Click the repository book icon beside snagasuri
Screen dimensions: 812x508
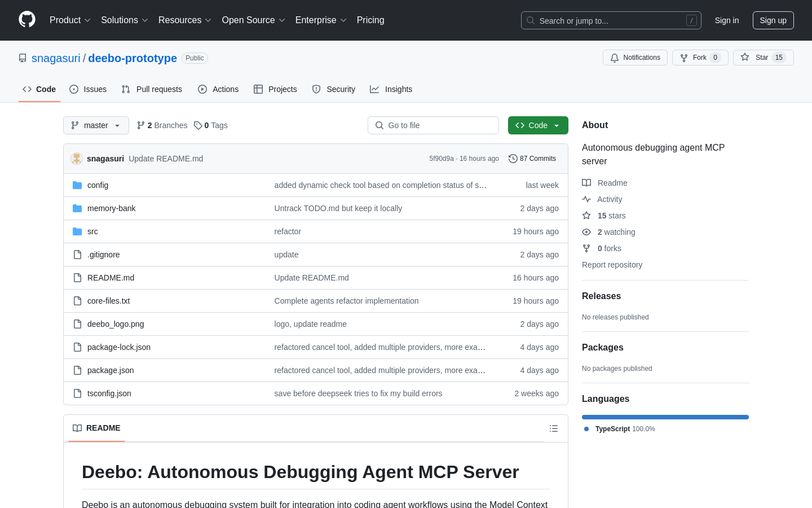23,58
